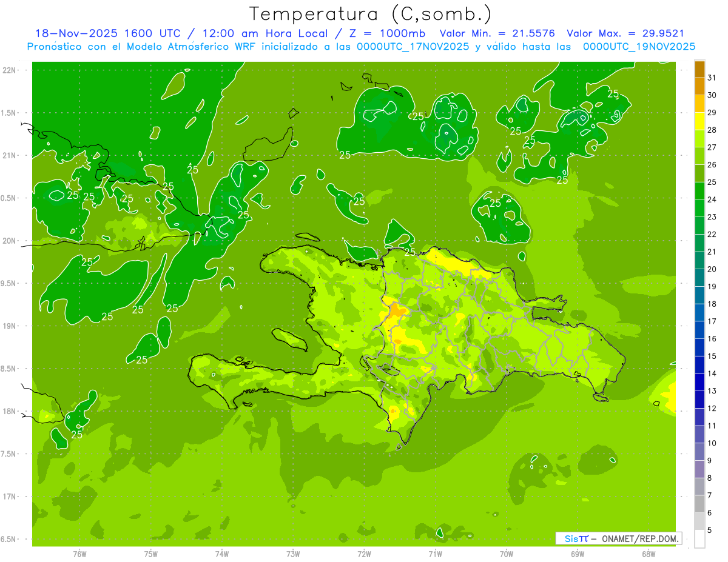Click the legend value '15'
This screenshot has height=562, width=728.
click(712, 356)
